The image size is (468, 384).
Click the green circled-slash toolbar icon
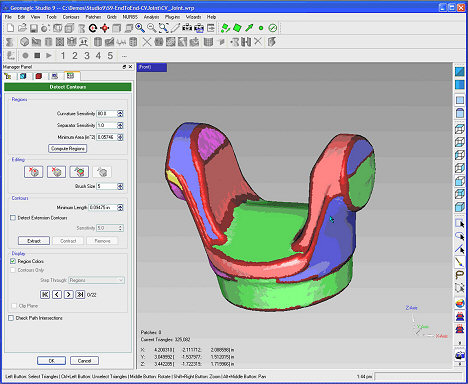(273, 28)
